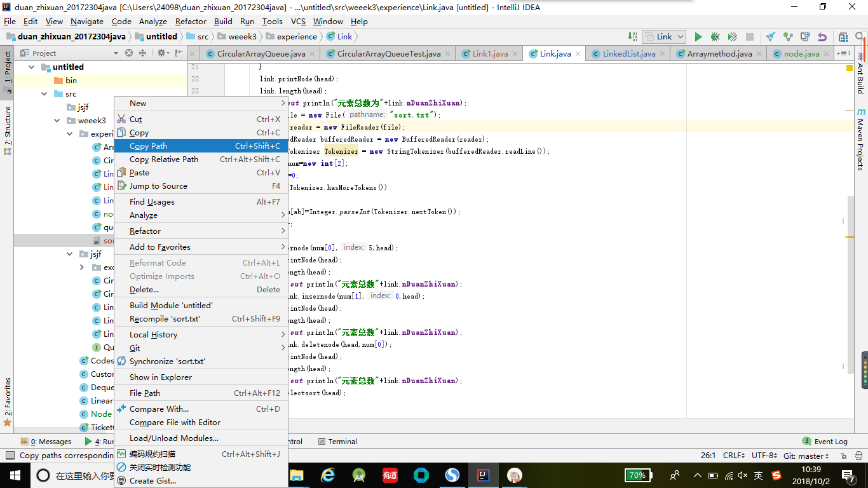Click the tool windows quick access icon
Viewport: 868px width, 488px height.
pos(10,456)
